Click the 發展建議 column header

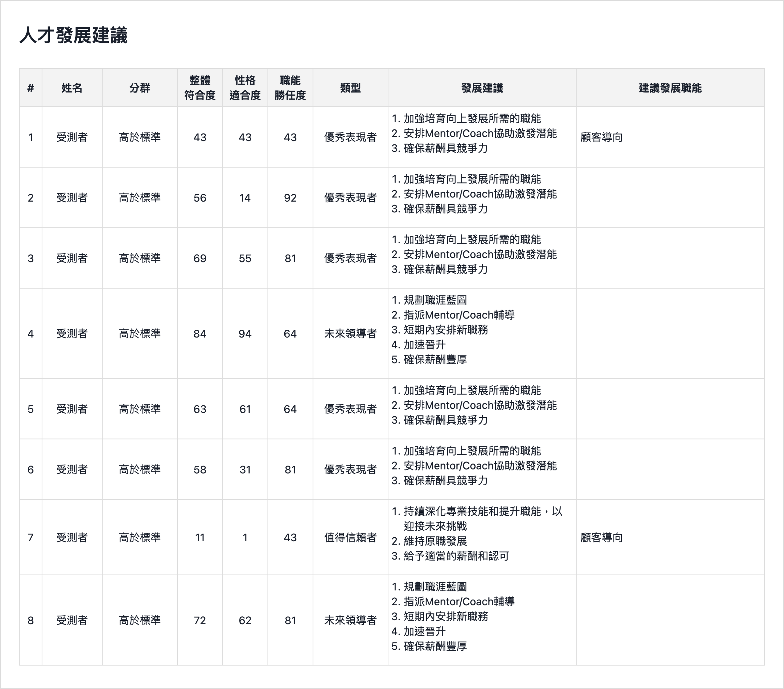(x=482, y=88)
